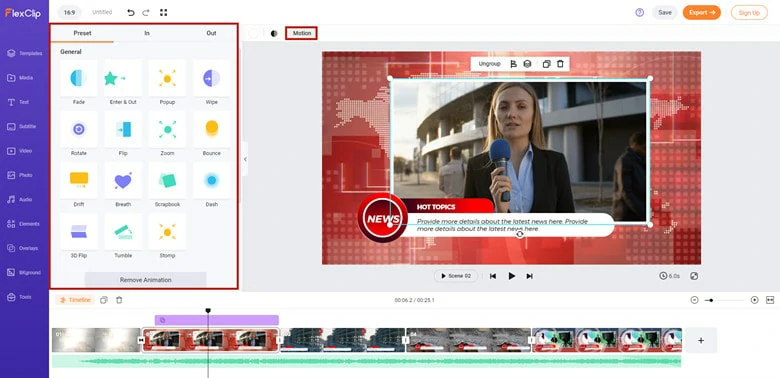Switch to the In animation tab

click(147, 33)
